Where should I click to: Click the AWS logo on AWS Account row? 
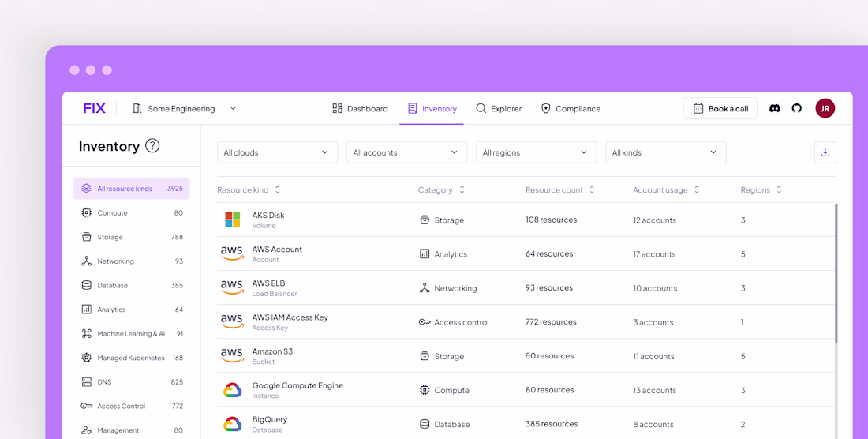(232, 253)
